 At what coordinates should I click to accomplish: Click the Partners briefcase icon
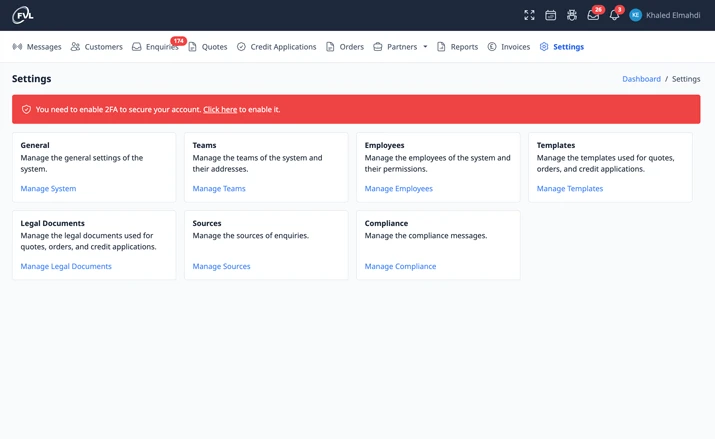tap(378, 46)
